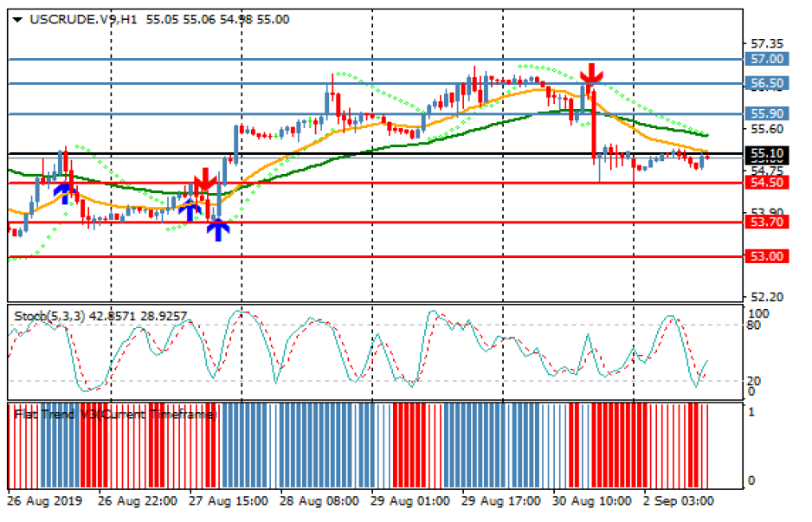Click the red 53.70 price label
This screenshot has width=812, height=522.
click(x=767, y=222)
